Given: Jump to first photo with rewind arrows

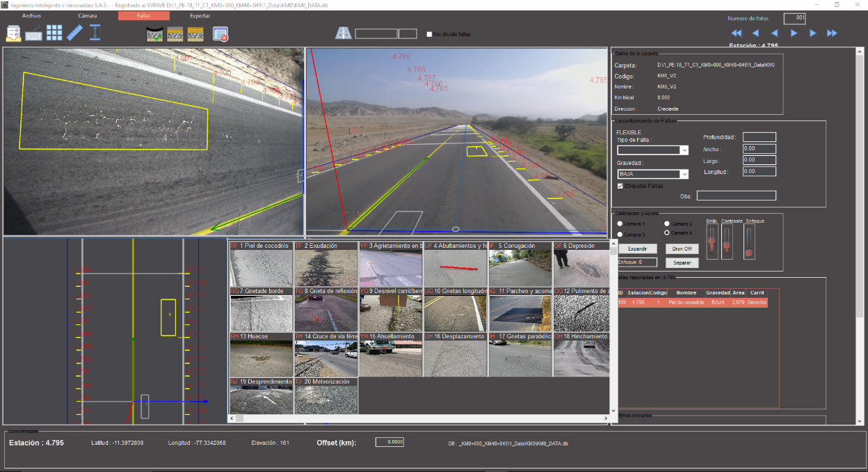Looking at the screenshot, I should tap(736, 33).
